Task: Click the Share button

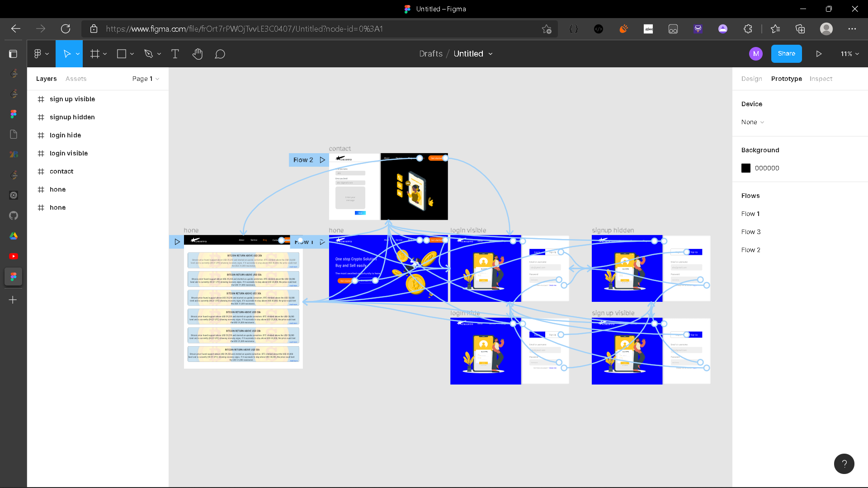Action: pos(786,54)
